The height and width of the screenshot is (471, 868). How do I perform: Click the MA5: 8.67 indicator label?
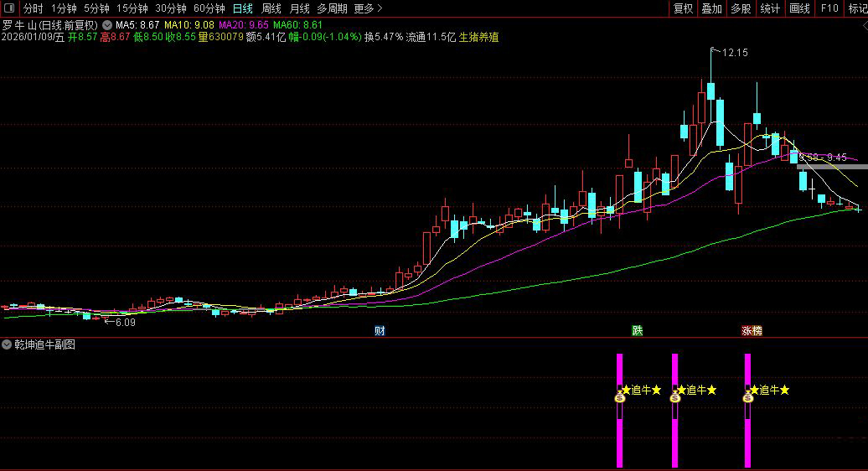[x=137, y=25]
